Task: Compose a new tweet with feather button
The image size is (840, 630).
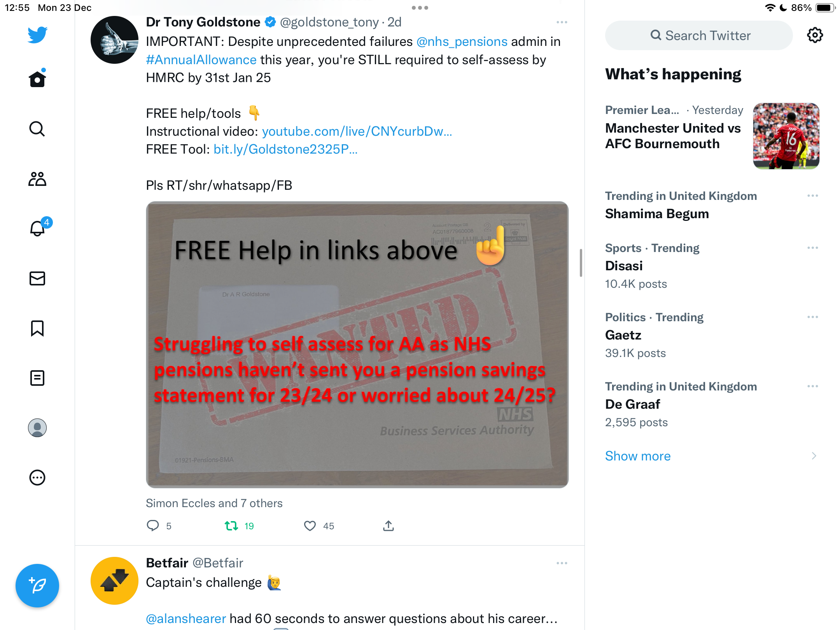Action: pos(37,586)
